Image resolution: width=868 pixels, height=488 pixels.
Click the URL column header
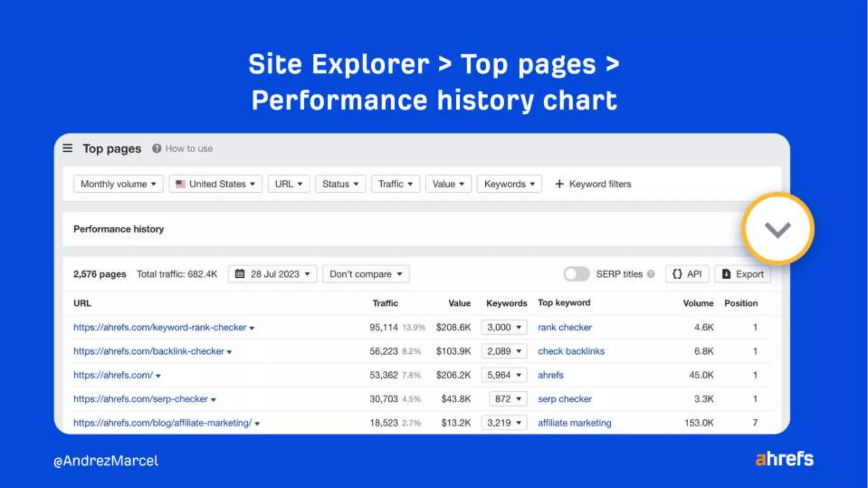(x=82, y=303)
